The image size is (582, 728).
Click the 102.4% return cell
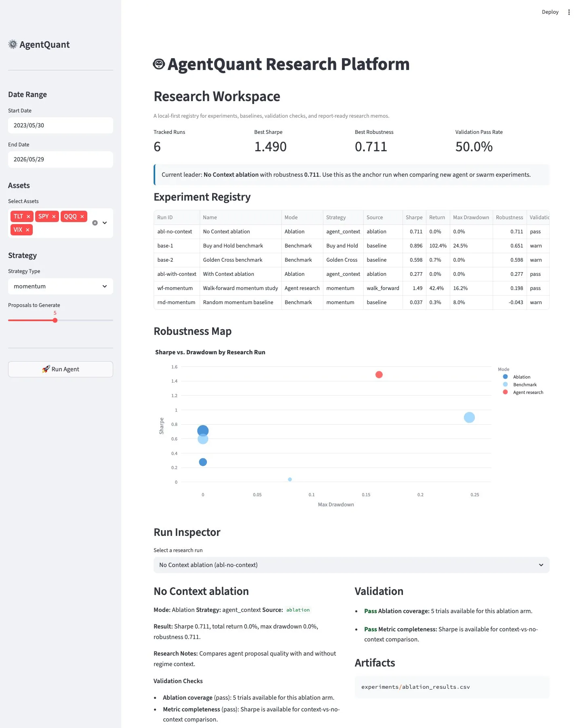[x=438, y=246]
